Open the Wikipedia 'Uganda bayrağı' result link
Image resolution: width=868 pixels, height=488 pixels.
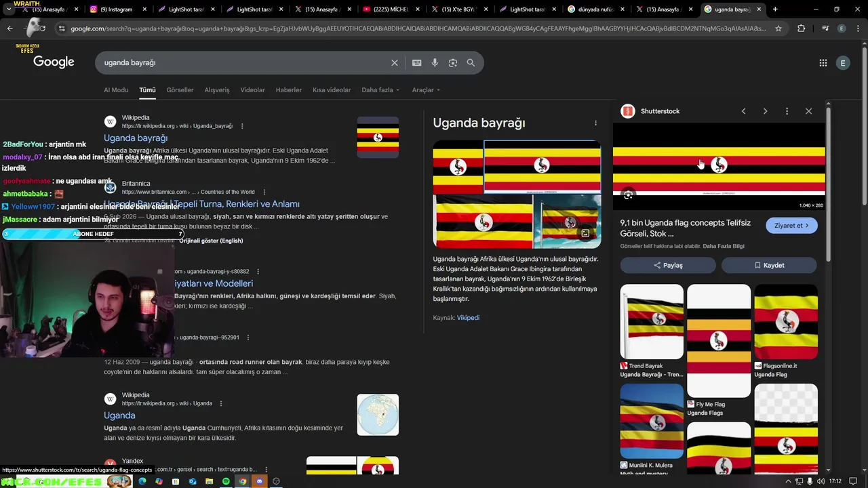point(136,138)
